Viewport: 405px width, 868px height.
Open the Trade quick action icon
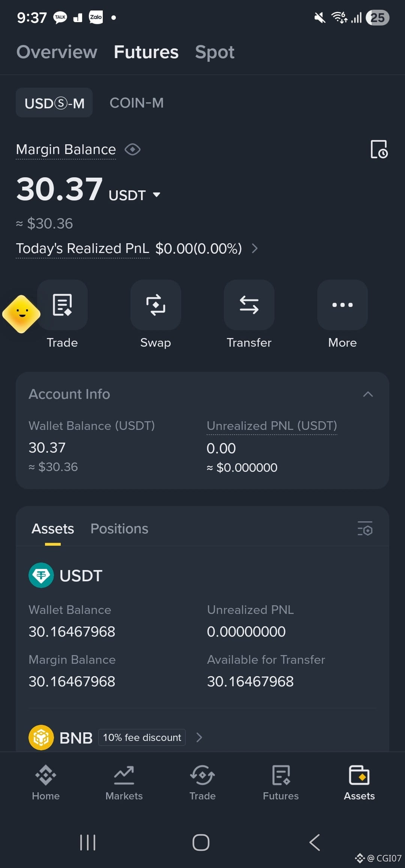pyautogui.click(x=62, y=305)
